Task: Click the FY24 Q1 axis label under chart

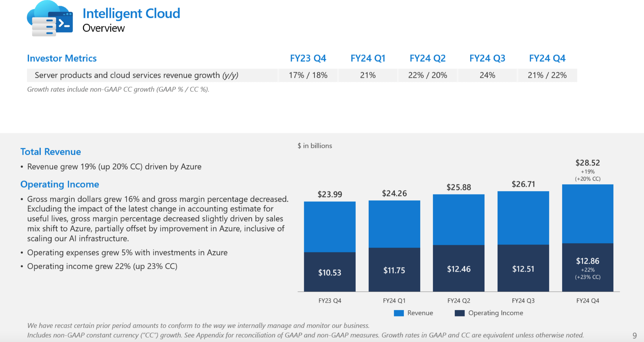Action: tap(394, 301)
